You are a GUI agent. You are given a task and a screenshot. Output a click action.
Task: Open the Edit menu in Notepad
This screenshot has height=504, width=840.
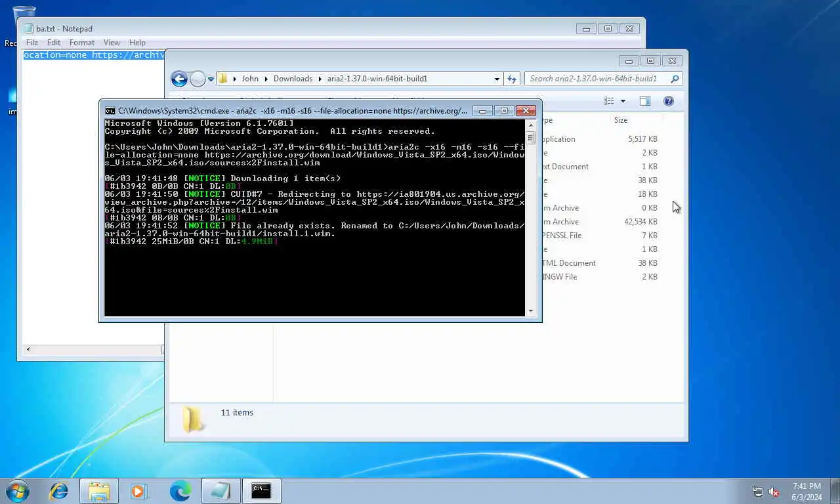(x=54, y=43)
